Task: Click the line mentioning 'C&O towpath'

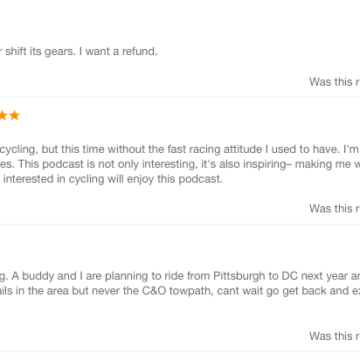Action: pyautogui.click(x=180, y=291)
